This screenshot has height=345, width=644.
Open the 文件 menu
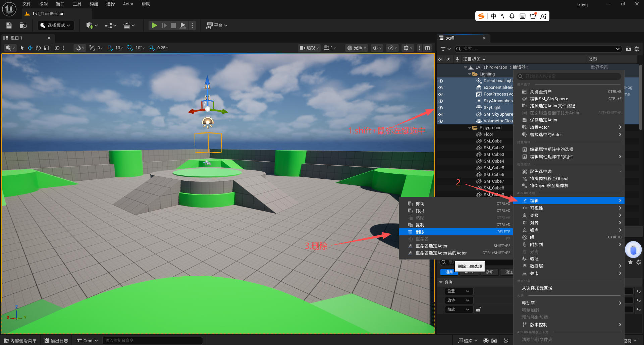pyautogui.click(x=27, y=4)
